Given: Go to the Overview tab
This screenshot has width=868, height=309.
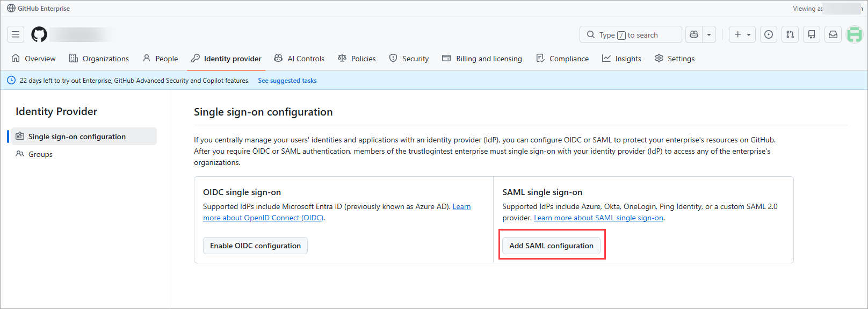Looking at the screenshot, I should point(33,59).
